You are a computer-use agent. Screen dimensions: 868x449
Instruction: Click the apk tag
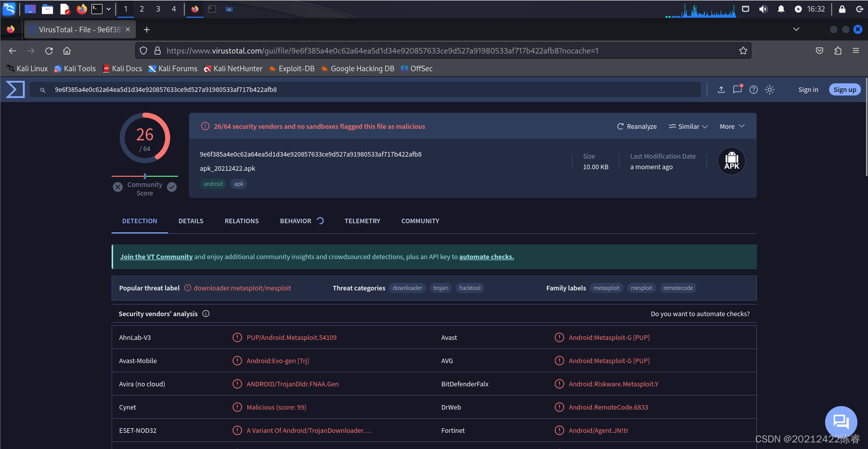coord(239,184)
